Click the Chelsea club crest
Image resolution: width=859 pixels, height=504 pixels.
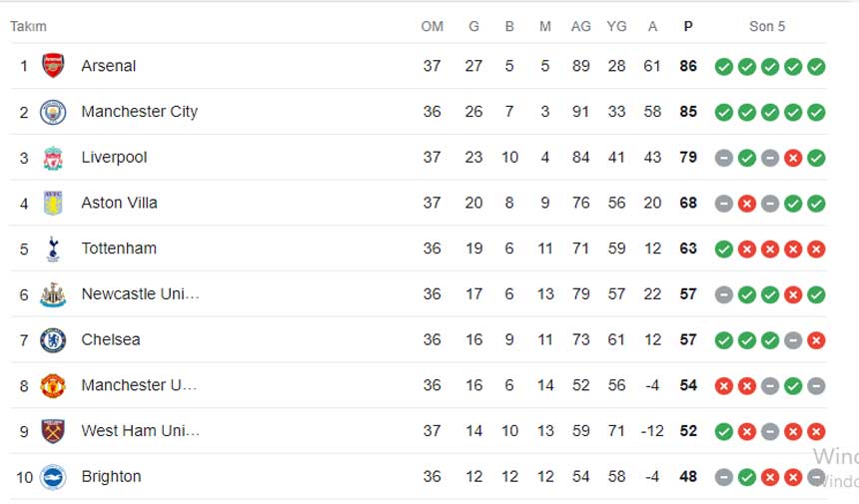(x=53, y=340)
